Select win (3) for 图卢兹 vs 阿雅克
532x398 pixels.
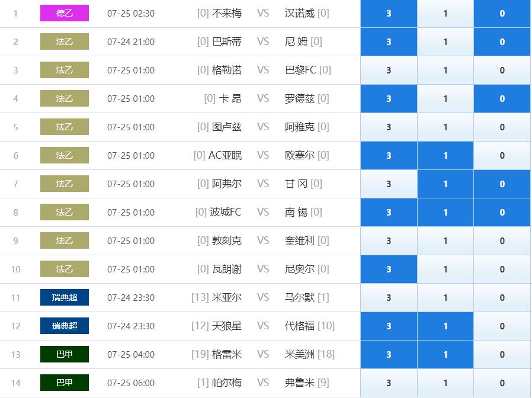point(389,127)
